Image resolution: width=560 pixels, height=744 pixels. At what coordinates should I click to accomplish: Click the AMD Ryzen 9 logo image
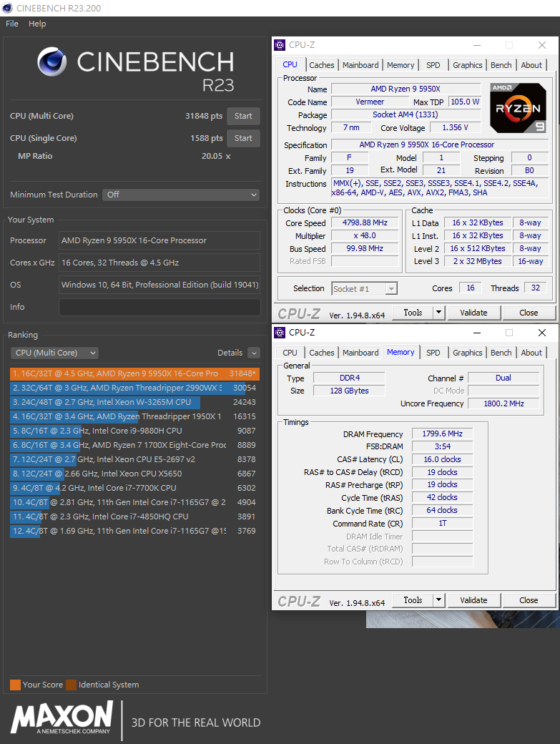[x=518, y=108]
